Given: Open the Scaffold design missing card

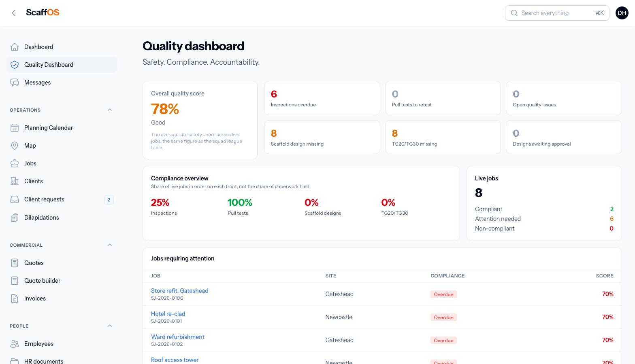Looking at the screenshot, I should point(322,137).
